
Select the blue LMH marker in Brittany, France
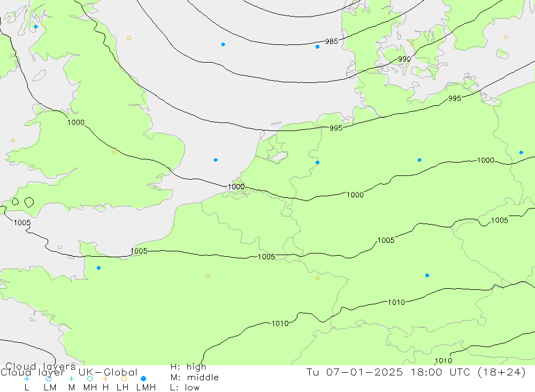98,268
